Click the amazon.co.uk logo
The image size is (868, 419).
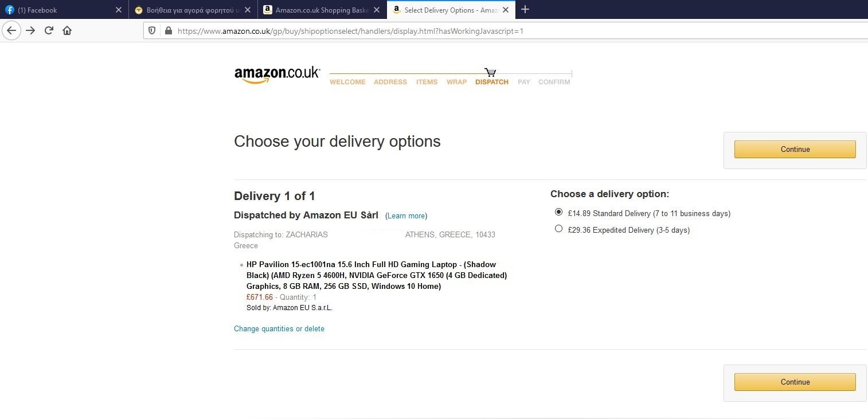(277, 75)
